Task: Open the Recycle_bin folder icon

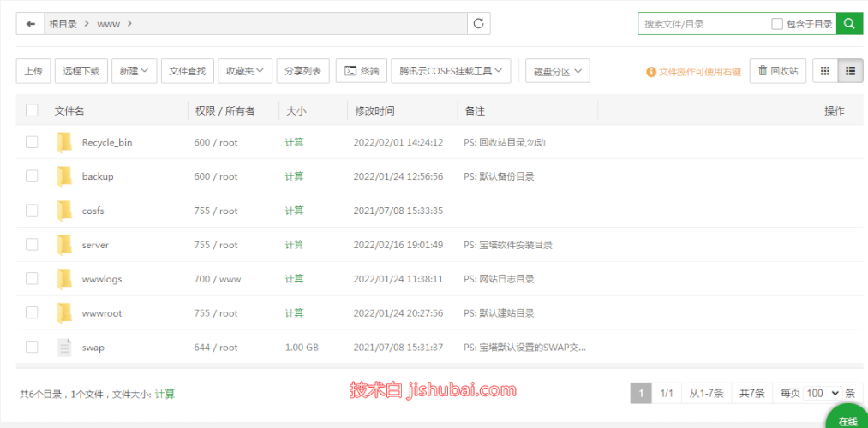Action: point(65,142)
